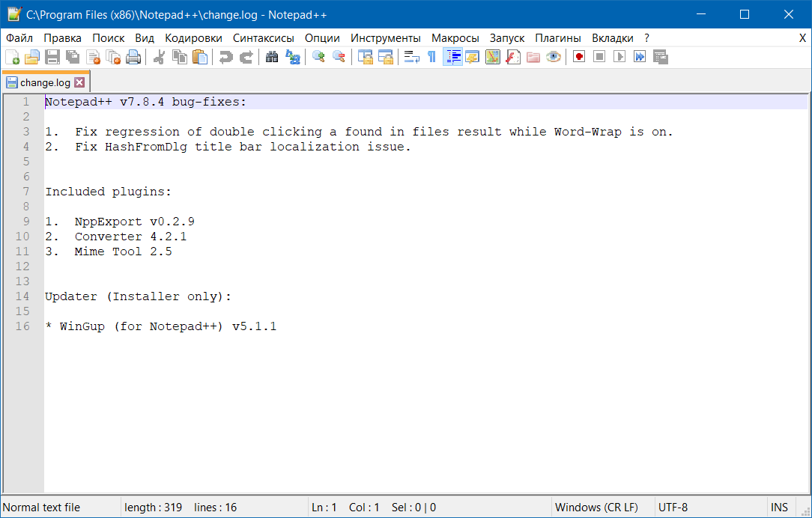Viewport: 812px width, 518px height.
Task: Run macro multiple times icon
Action: point(640,57)
